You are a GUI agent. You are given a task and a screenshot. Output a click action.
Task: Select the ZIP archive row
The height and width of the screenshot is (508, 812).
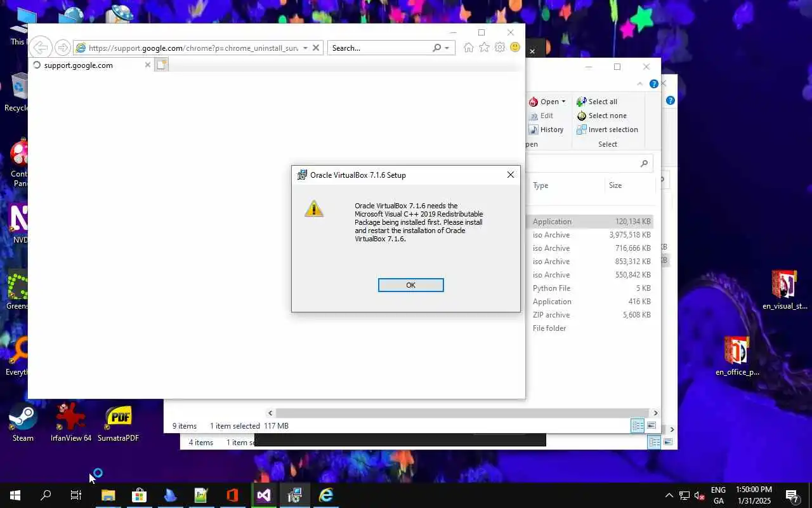point(590,315)
